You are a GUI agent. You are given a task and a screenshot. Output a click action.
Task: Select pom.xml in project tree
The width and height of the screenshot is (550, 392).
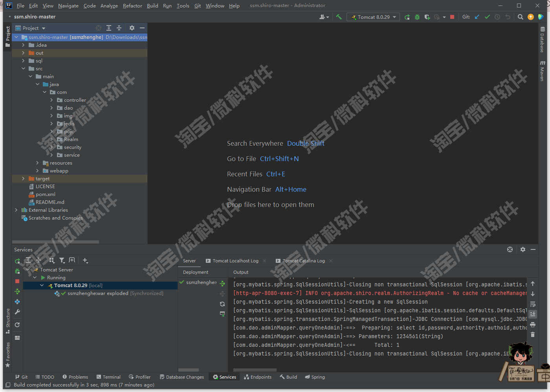[46, 194]
